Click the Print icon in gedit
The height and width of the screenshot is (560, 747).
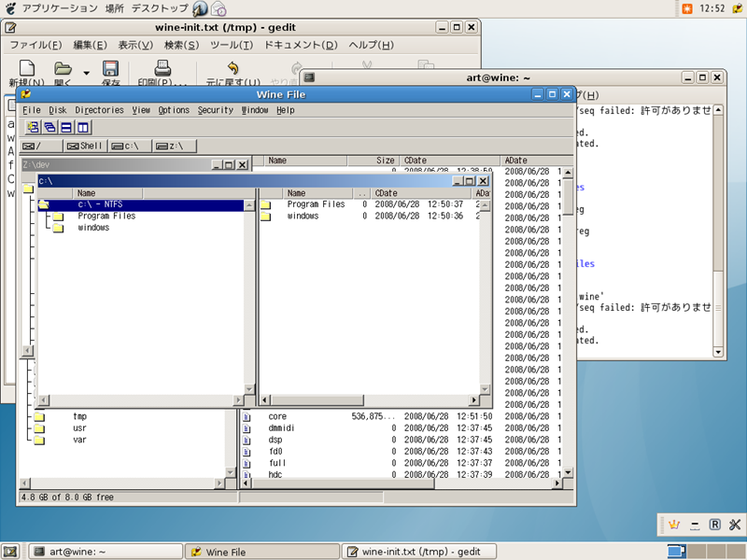click(x=162, y=68)
